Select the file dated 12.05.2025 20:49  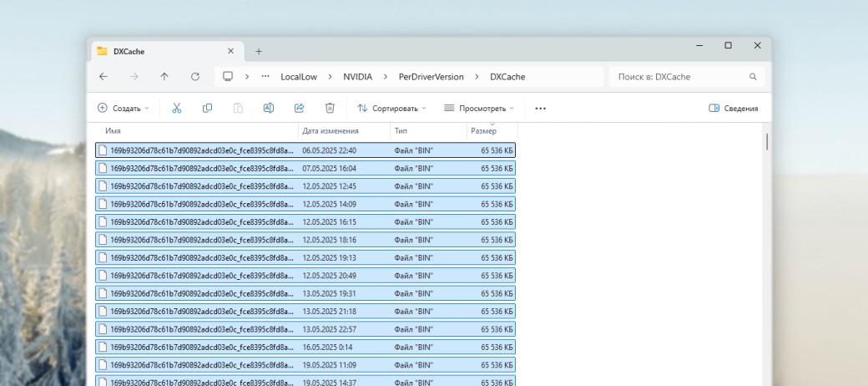click(x=305, y=276)
